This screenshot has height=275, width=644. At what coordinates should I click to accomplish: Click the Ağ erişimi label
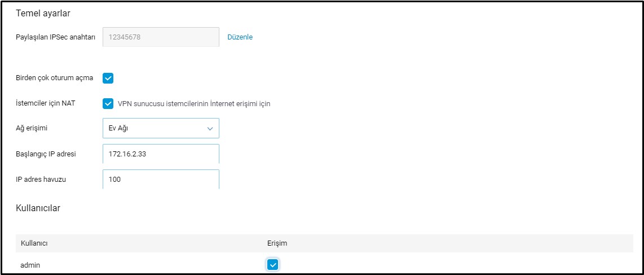click(x=32, y=128)
